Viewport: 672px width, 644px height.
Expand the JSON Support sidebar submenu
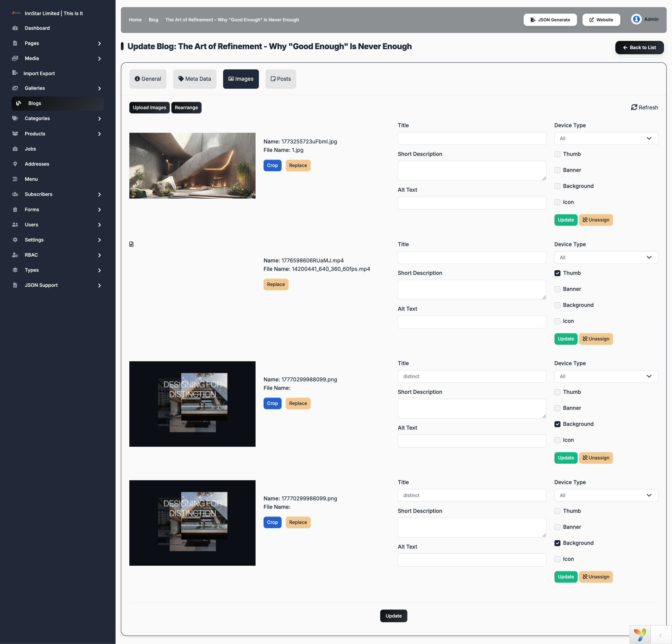[99, 285]
